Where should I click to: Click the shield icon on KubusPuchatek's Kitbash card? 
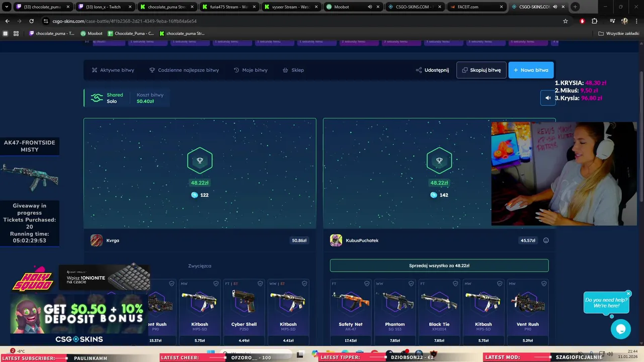pos(500,284)
